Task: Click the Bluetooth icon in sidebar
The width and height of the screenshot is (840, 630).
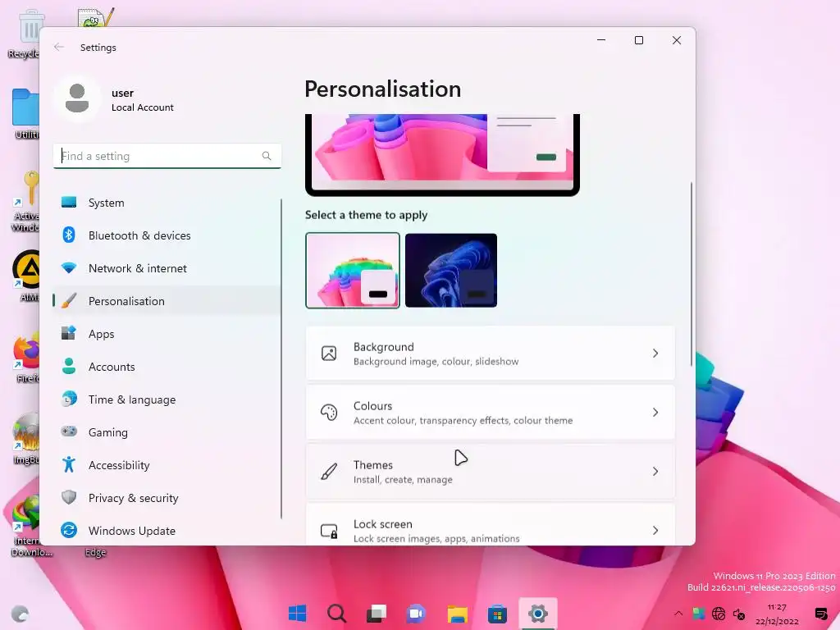Action: pos(69,235)
